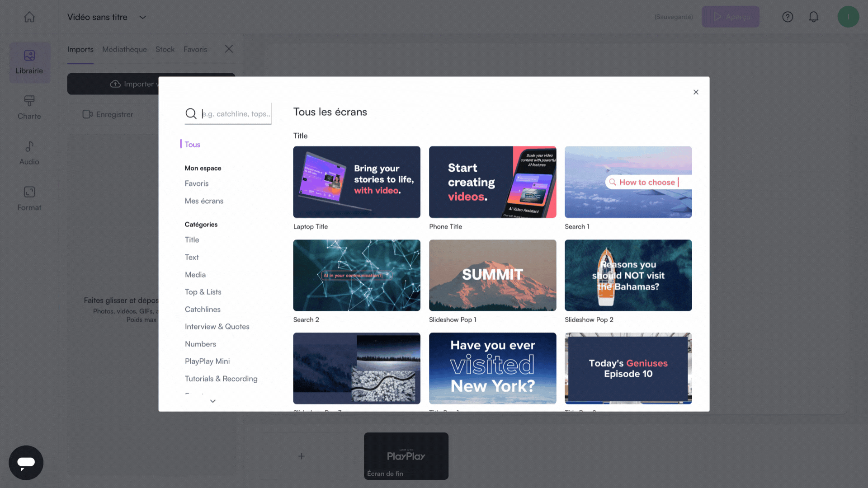The image size is (868, 488).
Task: Choose the Search 1 screen thumbnail
Action: click(x=628, y=182)
